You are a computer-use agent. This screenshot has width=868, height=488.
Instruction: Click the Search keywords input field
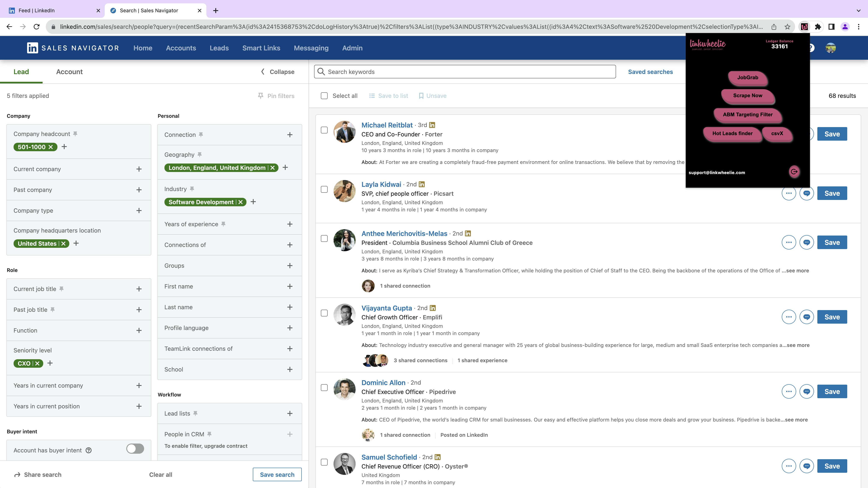click(x=465, y=72)
